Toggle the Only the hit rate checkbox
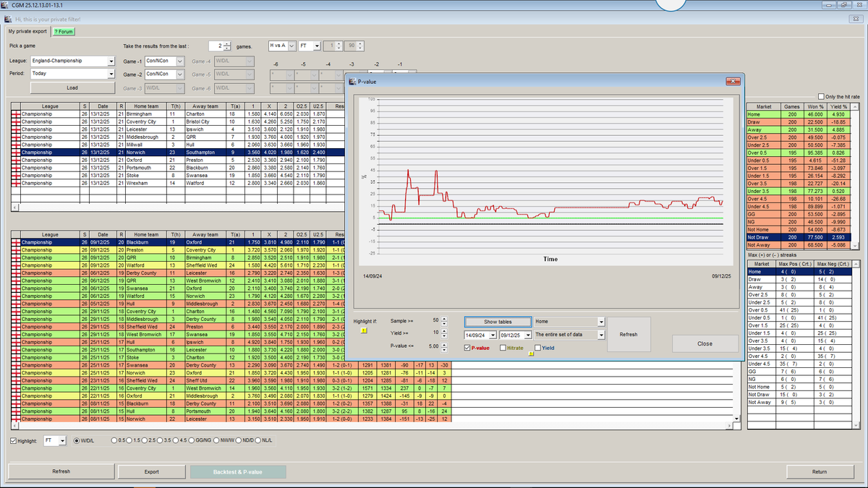The width and height of the screenshot is (868, 488). (820, 96)
